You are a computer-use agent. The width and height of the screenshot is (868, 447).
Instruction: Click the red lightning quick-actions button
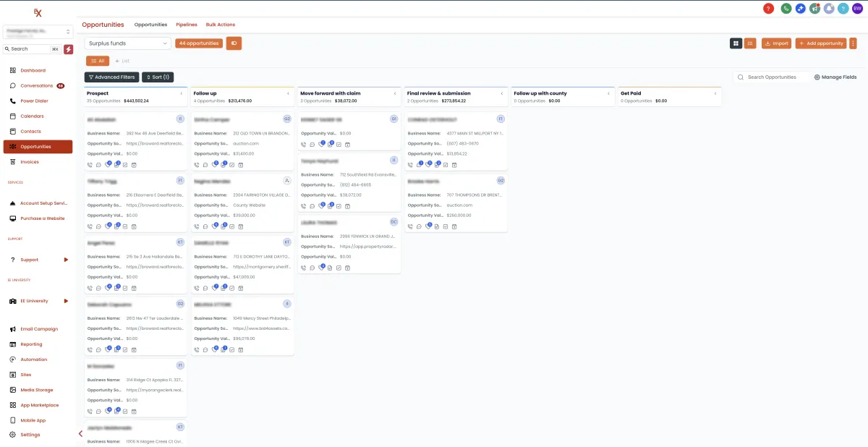point(68,49)
